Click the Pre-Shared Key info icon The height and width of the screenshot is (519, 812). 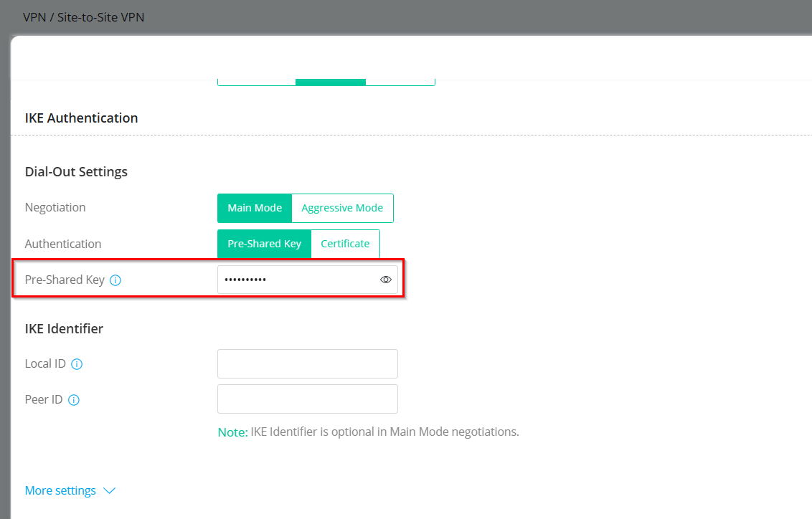coord(115,280)
